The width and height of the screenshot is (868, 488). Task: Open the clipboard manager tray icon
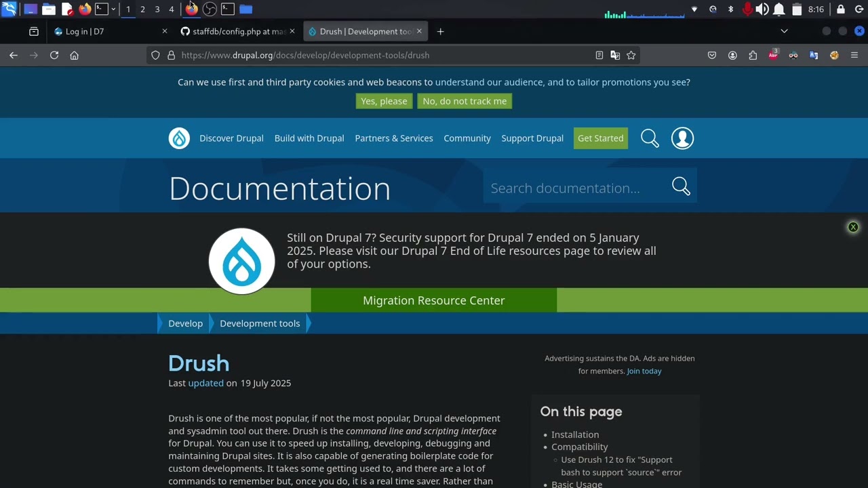point(797,9)
